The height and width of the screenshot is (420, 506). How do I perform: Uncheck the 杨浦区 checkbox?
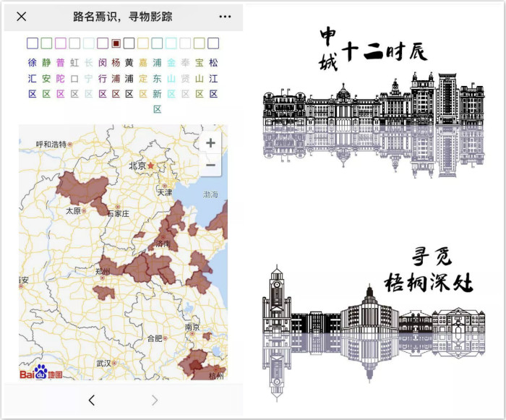[x=116, y=43]
